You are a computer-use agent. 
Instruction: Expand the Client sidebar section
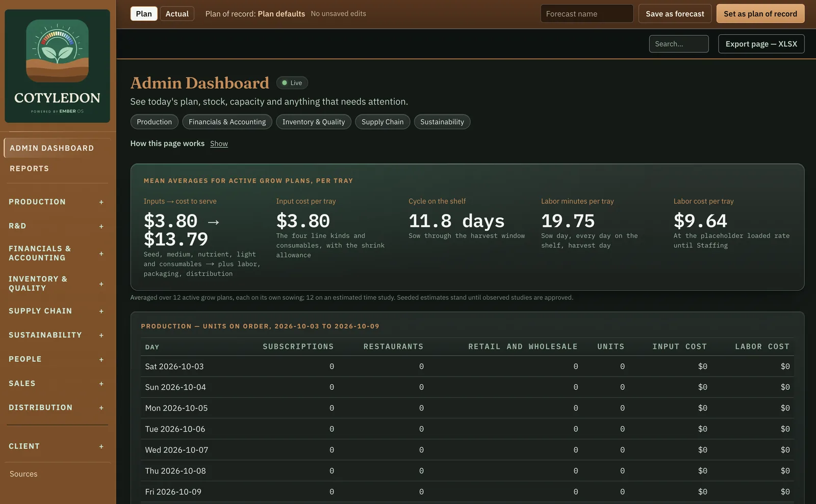tap(56, 446)
